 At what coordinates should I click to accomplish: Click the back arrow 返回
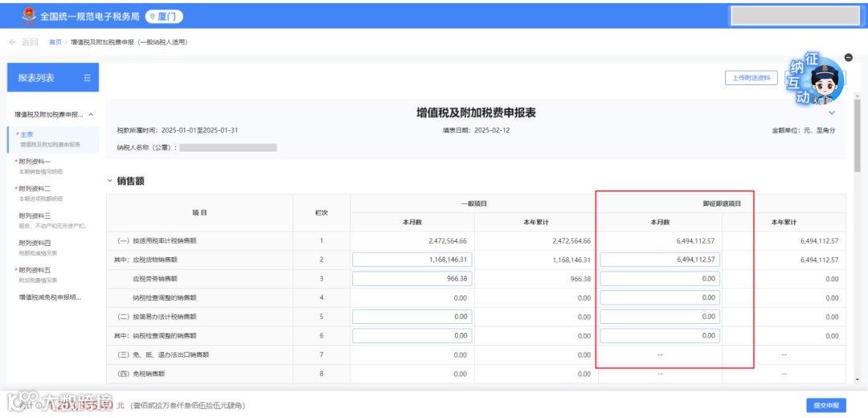[x=23, y=42]
